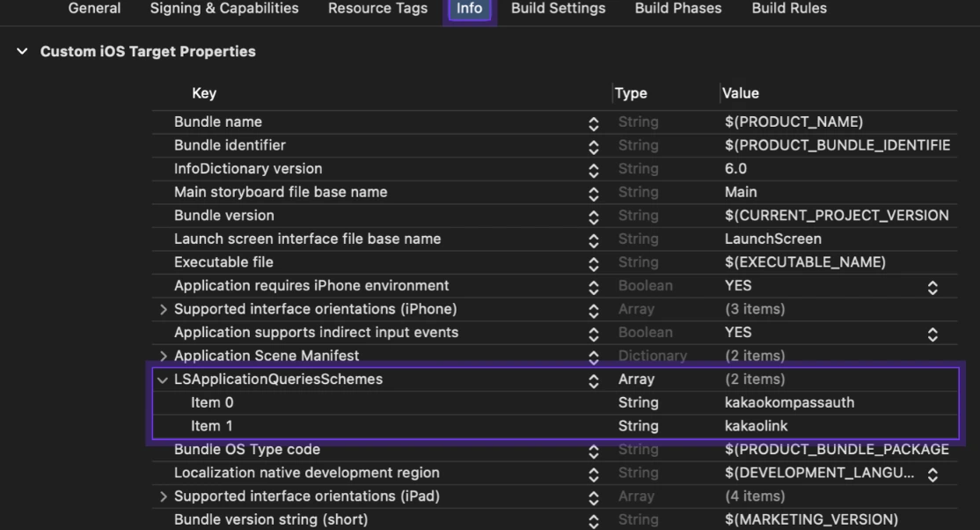This screenshot has height=530, width=980.
Task: Open key stepper for Application requires iPhone environment
Action: (594, 288)
